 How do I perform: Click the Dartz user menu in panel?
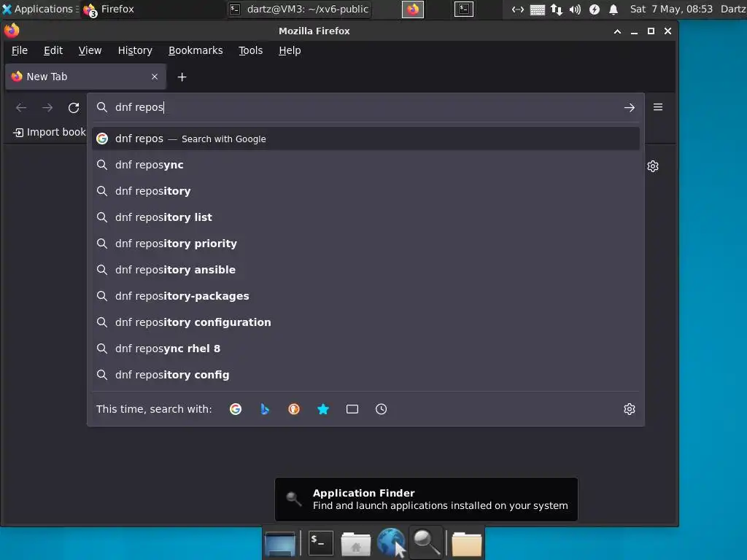[x=733, y=9]
